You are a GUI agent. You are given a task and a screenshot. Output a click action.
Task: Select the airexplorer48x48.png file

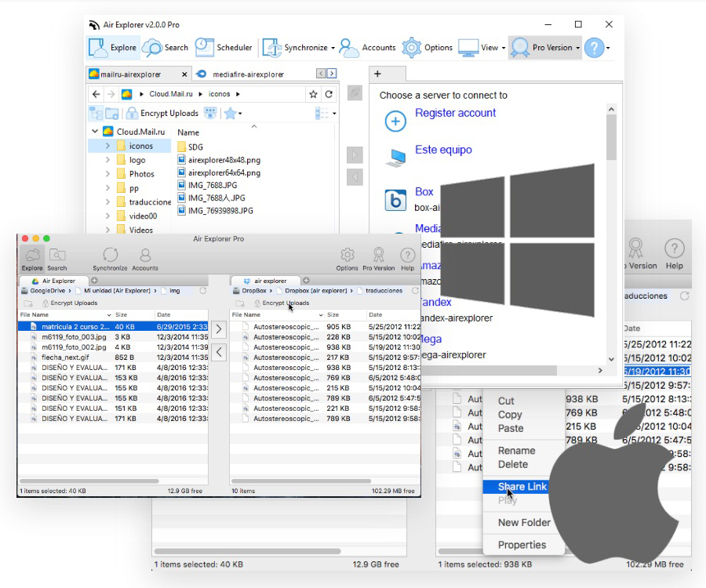224,159
